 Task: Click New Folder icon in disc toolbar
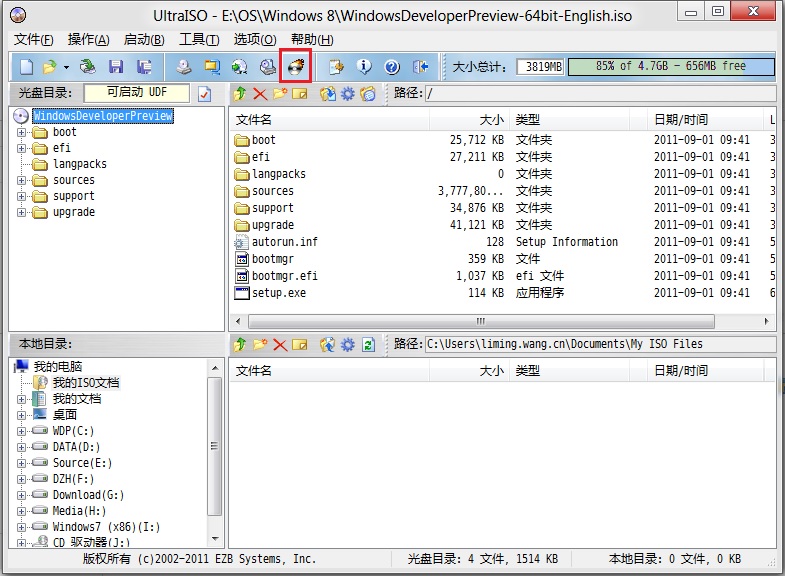280,94
